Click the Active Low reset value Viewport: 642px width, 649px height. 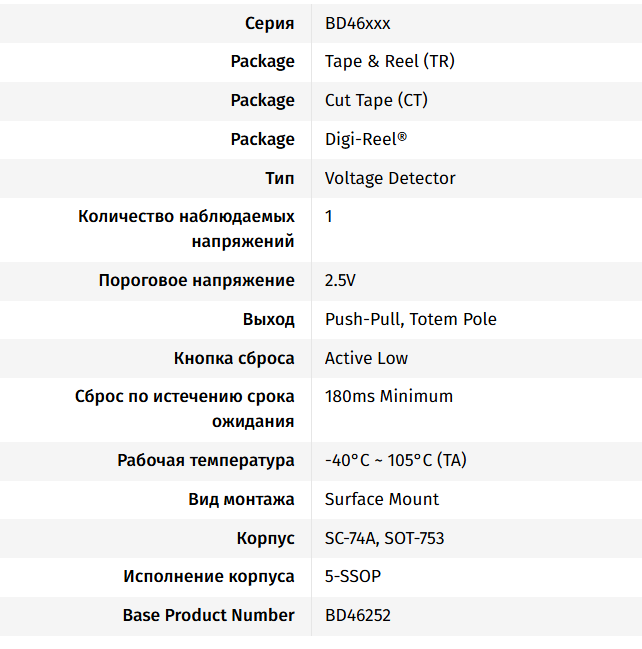(366, 358)
